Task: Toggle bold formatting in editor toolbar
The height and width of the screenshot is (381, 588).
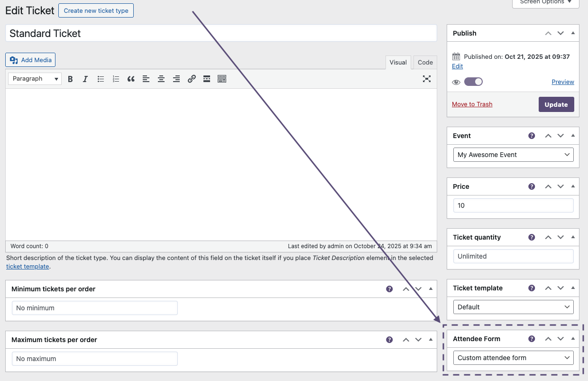Action: point(70,79)
